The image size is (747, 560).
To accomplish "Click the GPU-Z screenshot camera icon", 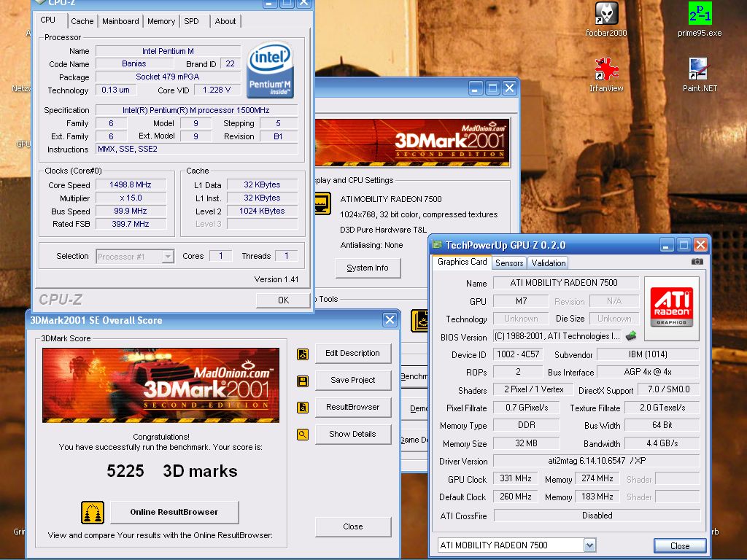I will [697, 262].
